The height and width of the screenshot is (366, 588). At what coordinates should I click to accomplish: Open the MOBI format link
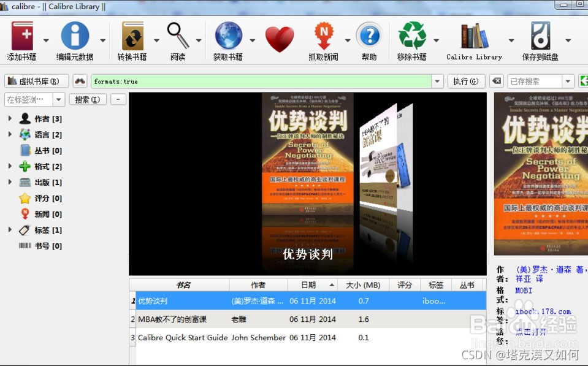pyautogui.click(x=524, y=291)
